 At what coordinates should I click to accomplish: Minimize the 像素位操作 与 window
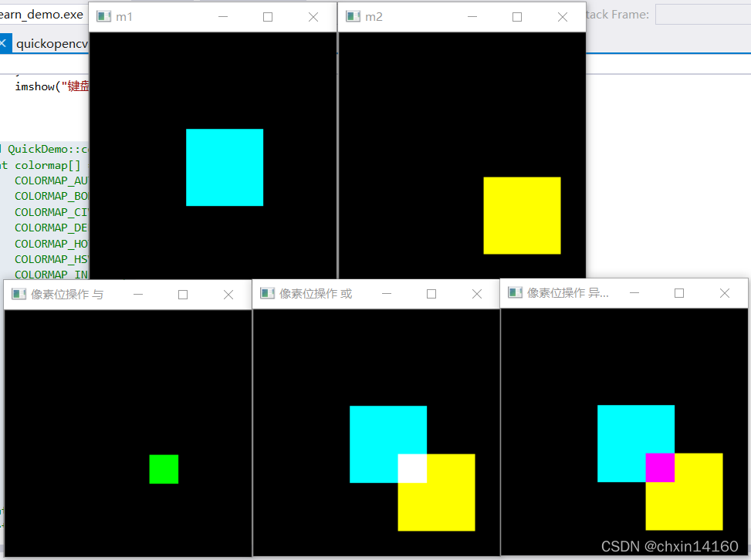(x=138, y=295)
